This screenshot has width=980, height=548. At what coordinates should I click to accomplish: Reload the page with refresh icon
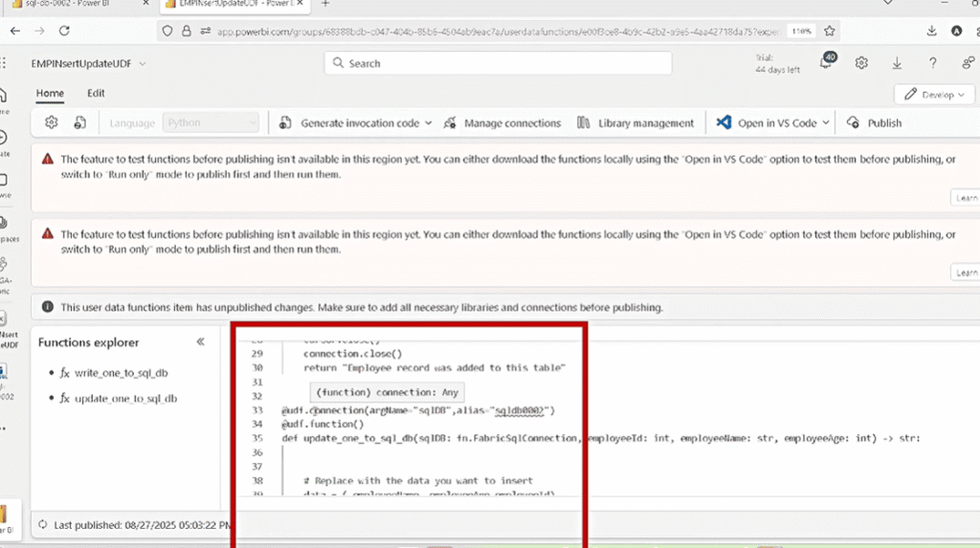coord(64,31)
